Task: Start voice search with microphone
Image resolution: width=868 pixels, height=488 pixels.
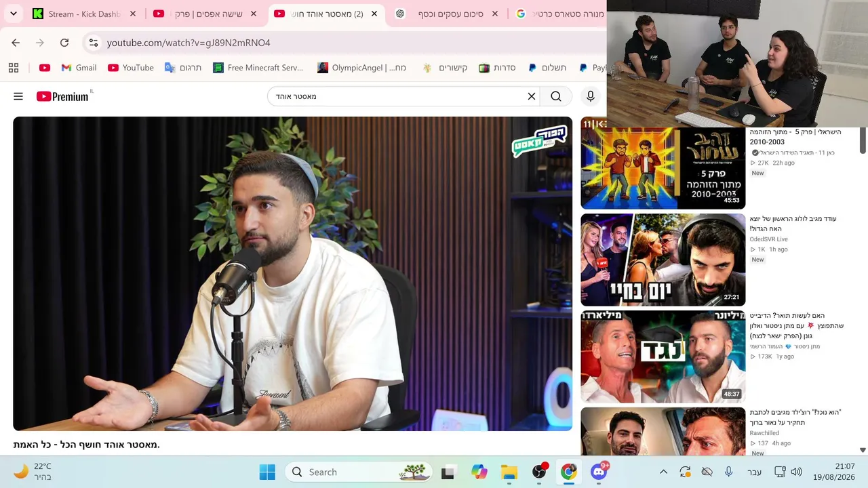Action: (591, 96)
